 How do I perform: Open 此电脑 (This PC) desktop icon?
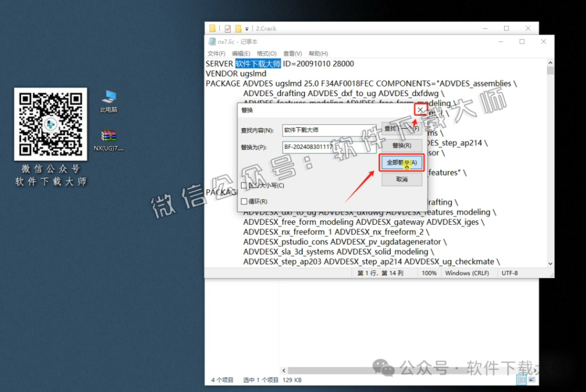coord(108,98)
